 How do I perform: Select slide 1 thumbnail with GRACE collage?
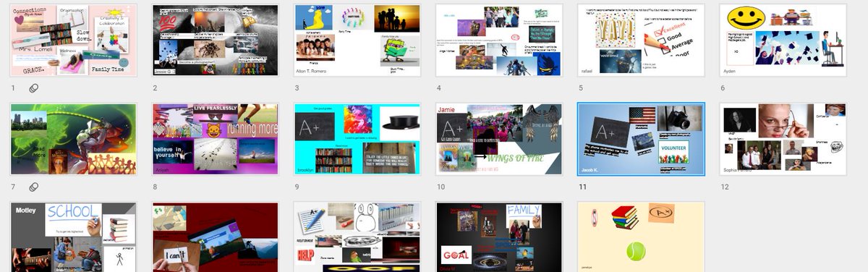click(73, 40)
